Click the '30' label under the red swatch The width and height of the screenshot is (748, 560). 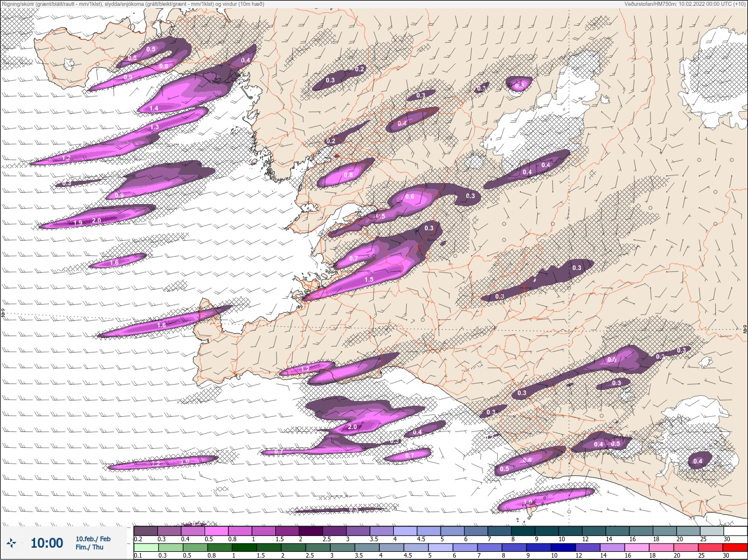coord(727,555)
